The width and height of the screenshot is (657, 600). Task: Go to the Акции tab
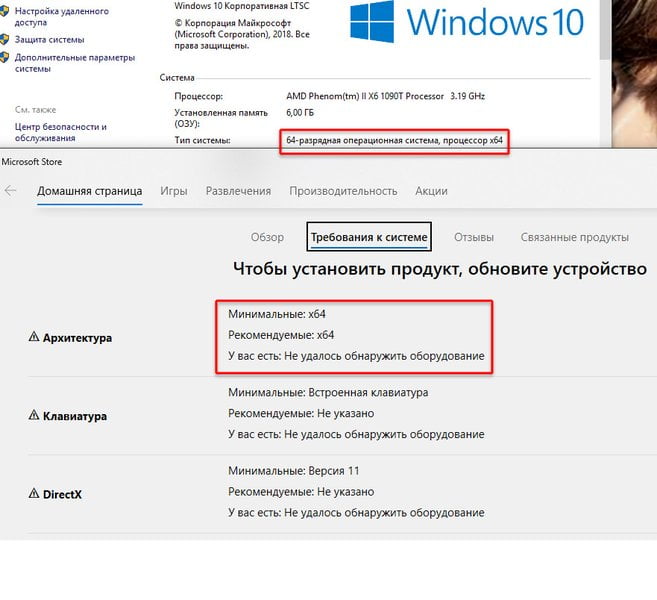pyautogui.click(x=431, y=191)
